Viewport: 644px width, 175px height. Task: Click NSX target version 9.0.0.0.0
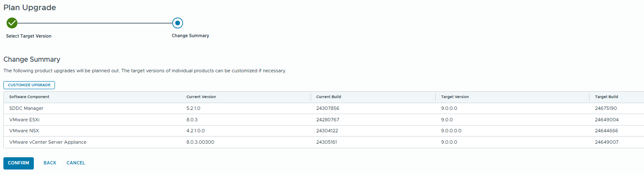451,131
